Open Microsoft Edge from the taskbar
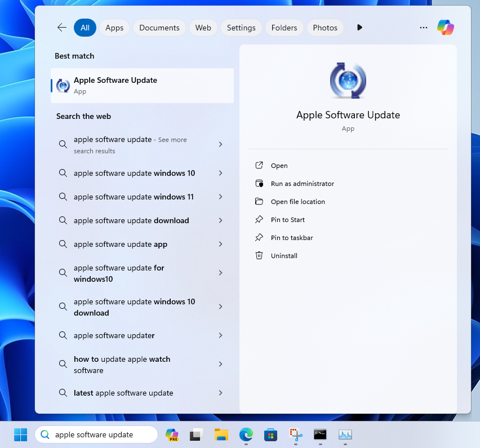Viewport: 480px width, 448px height. (x=246, y=434)
